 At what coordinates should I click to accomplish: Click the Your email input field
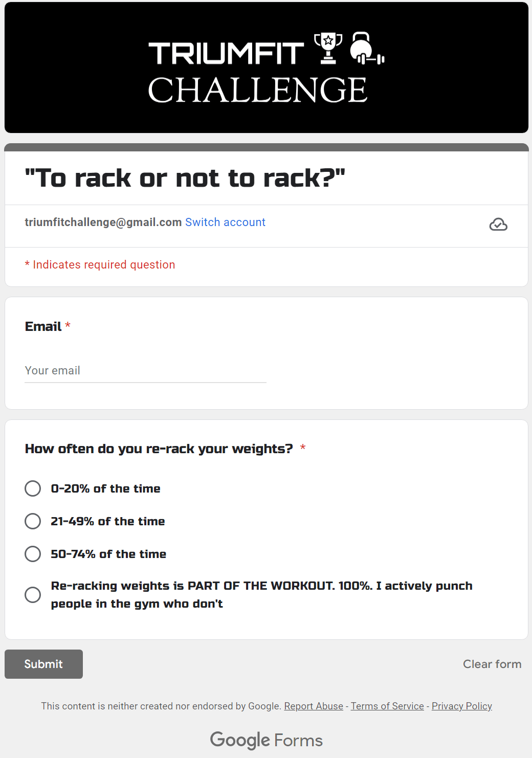point(146,371)
